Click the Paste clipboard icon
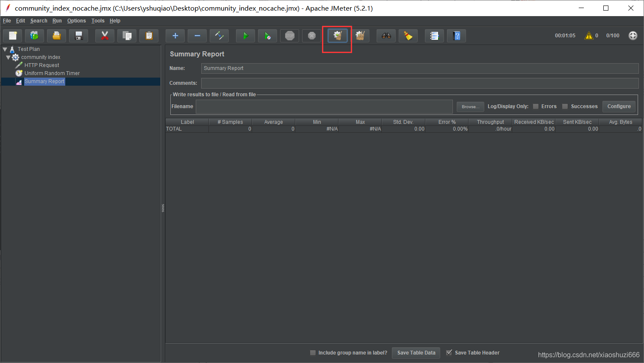644x363 pixels. (x=149, y=36)
